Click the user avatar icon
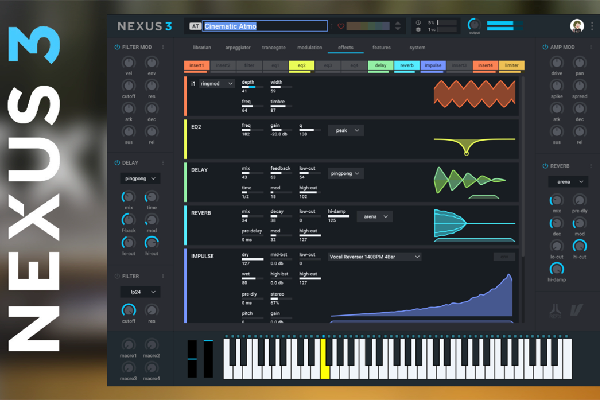The width and height of the screenshot is (600, 400). (x=577, y=26)
